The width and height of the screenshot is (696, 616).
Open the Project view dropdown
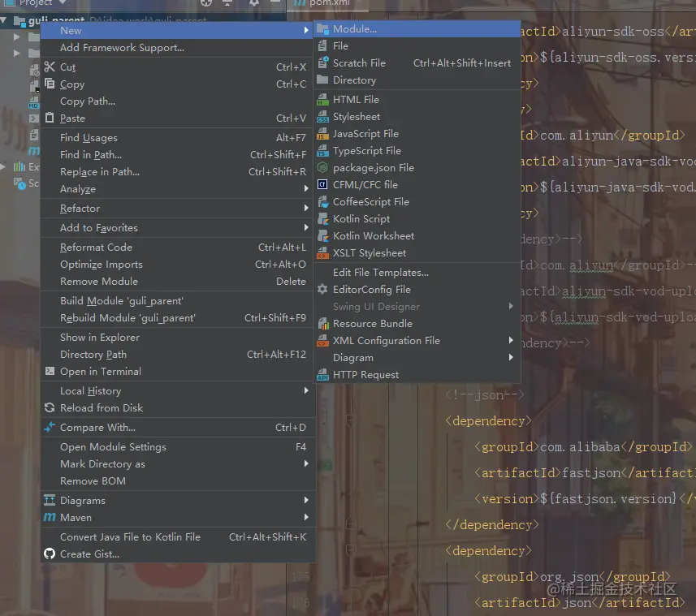63,2
